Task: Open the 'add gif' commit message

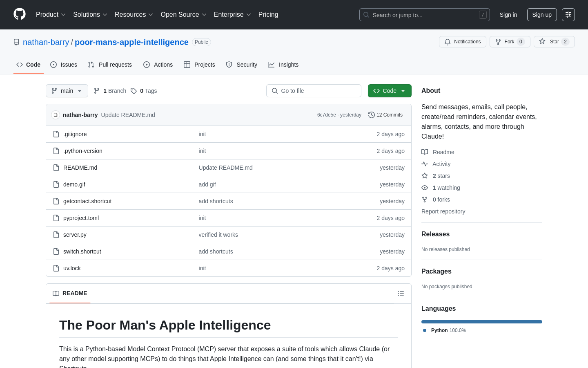Action: [x=207, y=184]
